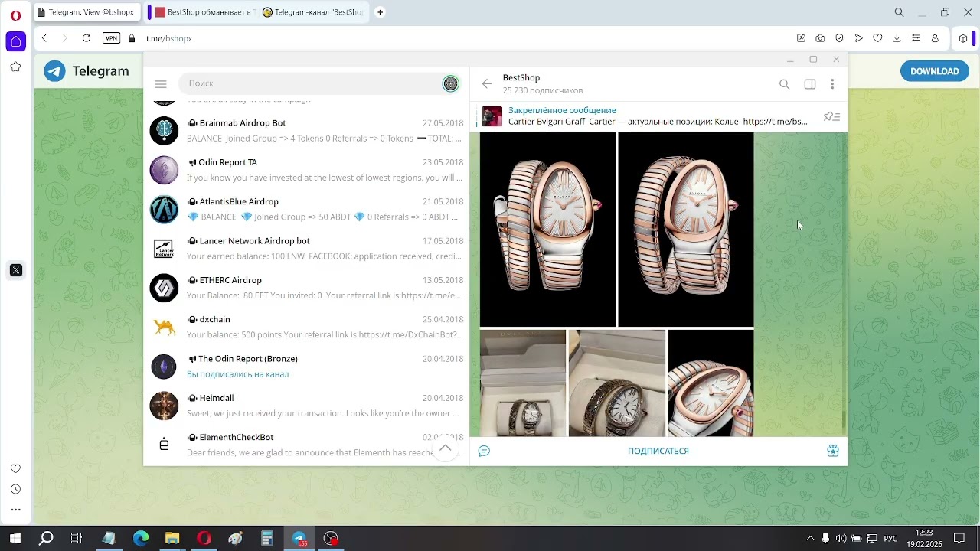
Task: Open the BestShop three-dot options menu
Action: pos(832,84)
